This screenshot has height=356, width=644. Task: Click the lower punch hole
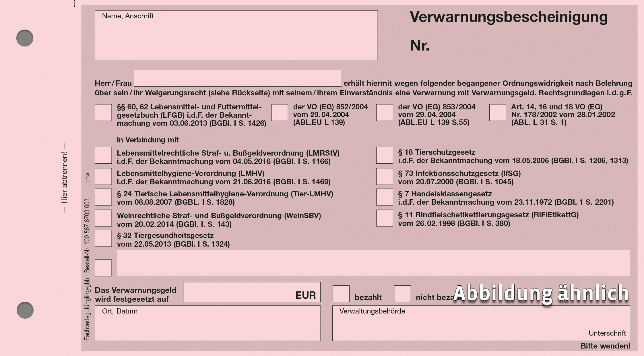pyautogui.click(x=25, y=310)
